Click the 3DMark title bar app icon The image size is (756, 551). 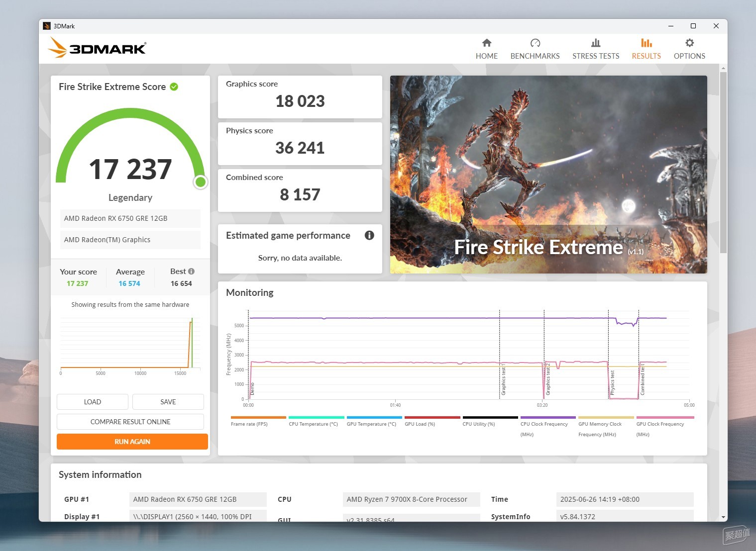(x=47, y=26)
